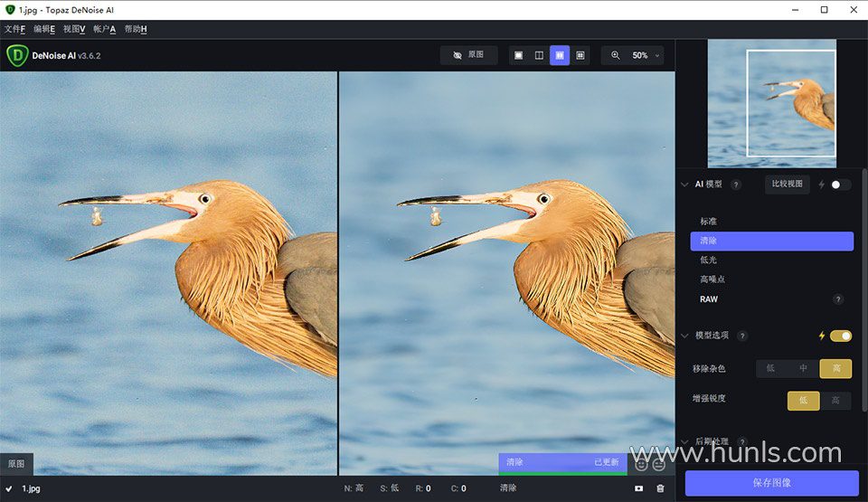This screenshot has height=502, width=868.
Task: Toggle the checkmark for 1.jpg
Action: pyautogui.click(x=9, y=488)
